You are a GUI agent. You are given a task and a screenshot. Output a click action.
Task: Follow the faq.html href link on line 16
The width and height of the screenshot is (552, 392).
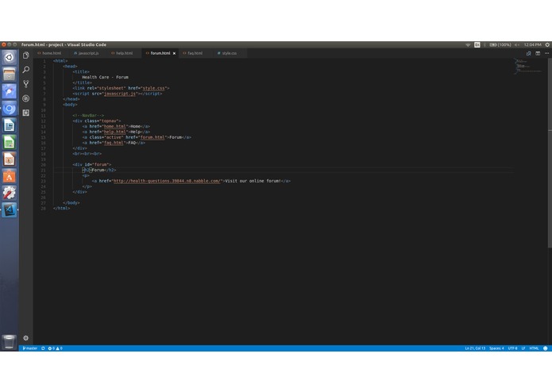(114, 143)
